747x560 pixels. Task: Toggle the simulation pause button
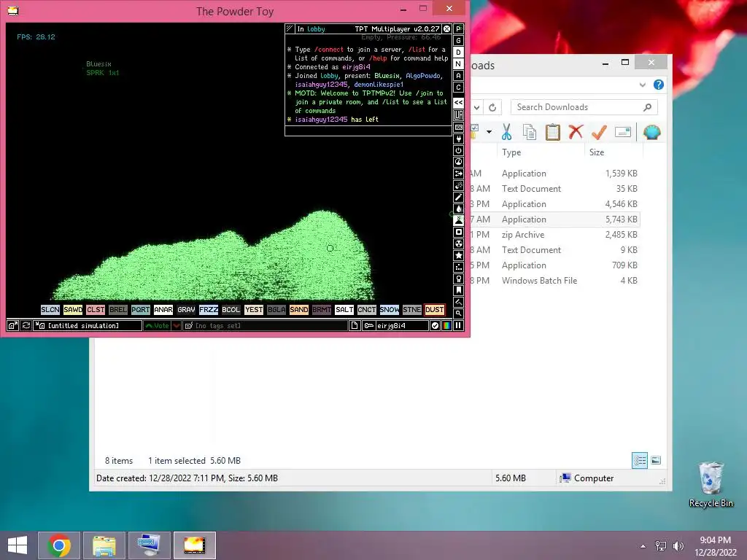click(458, 326)
